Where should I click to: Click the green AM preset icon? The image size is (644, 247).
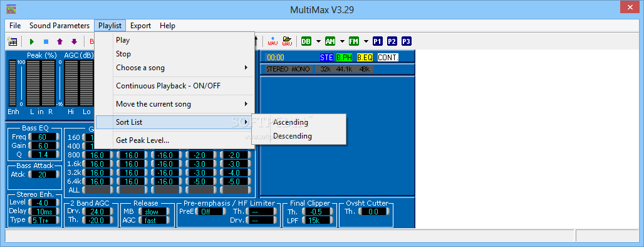point(330,41)
